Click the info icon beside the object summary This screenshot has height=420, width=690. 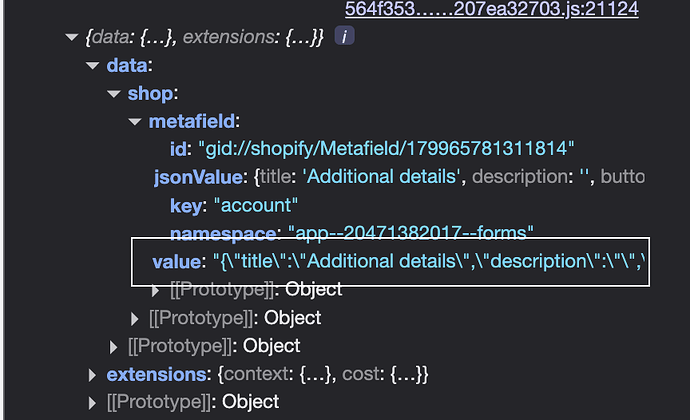click(344, 36)
